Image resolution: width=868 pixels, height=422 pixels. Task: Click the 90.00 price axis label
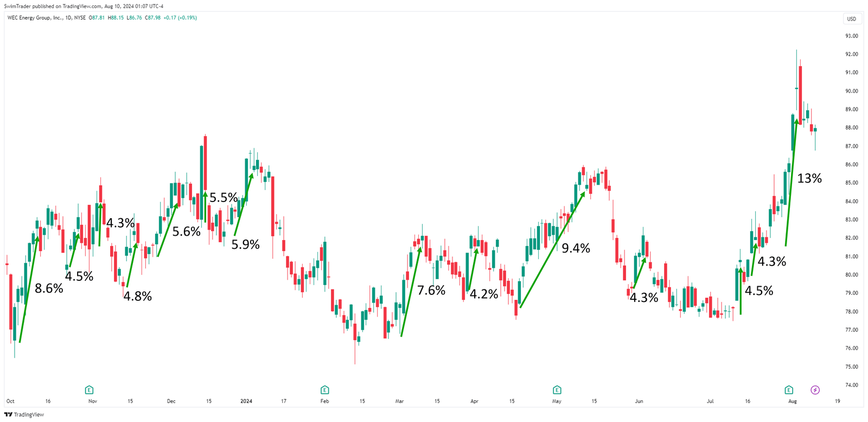[x=852, y=91]
